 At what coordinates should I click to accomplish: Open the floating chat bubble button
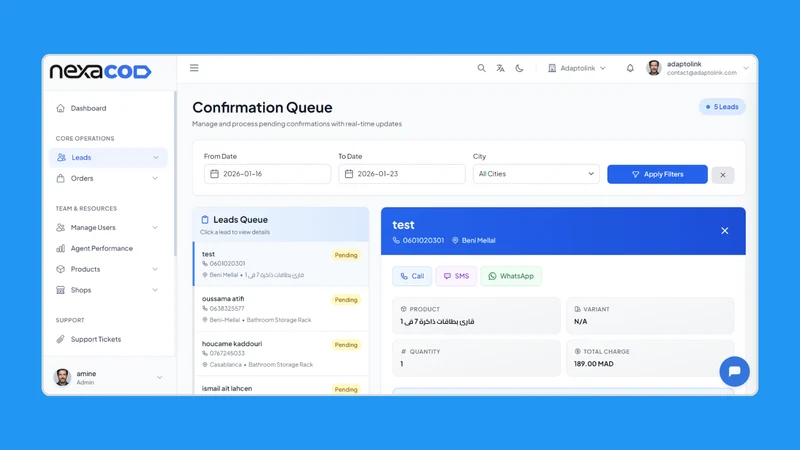coord(734,371)
